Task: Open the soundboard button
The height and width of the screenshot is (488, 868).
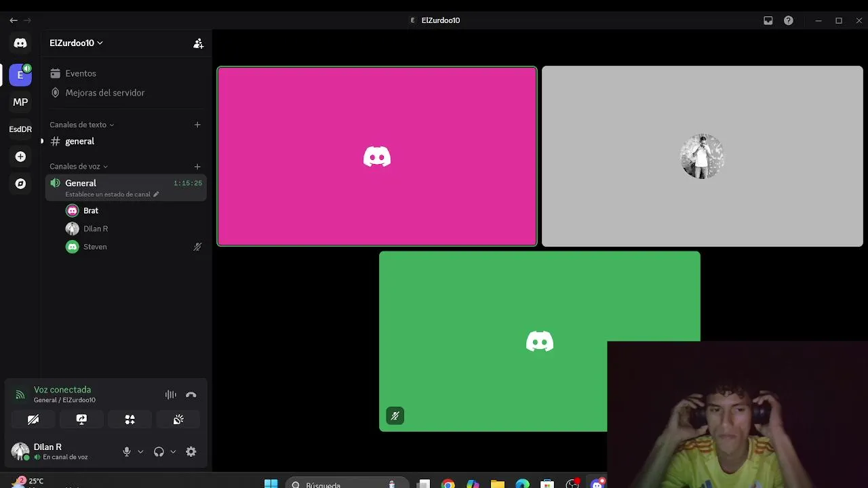Action: [178, 420]
